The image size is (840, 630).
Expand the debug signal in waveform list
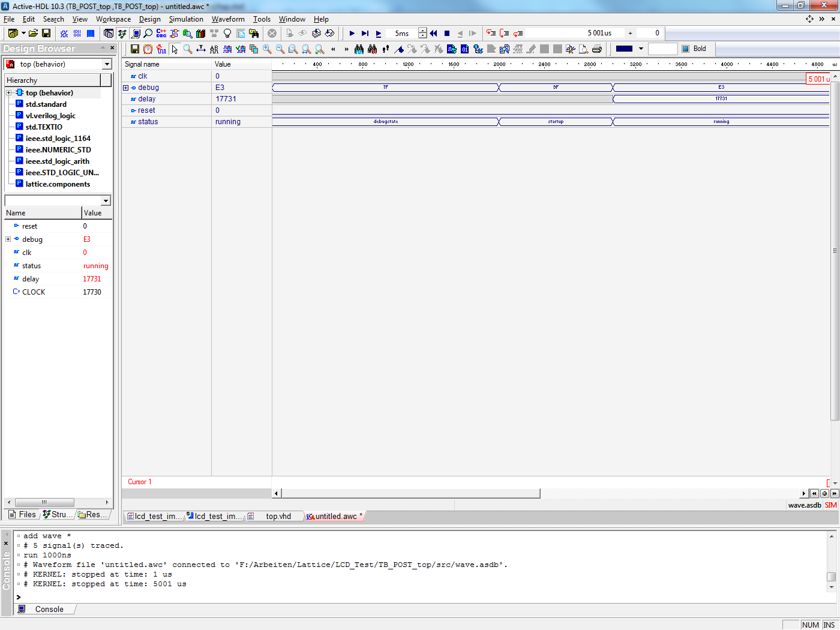coord(126,88)
